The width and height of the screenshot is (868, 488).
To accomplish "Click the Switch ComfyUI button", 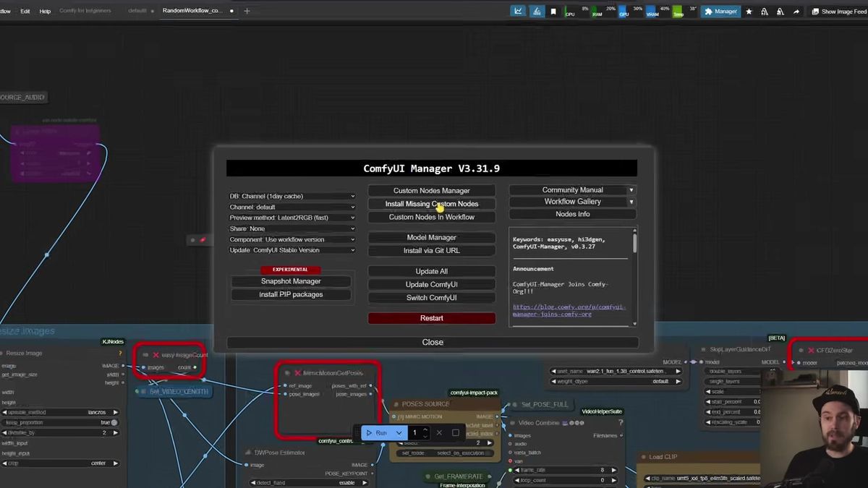I will [432, 298].
